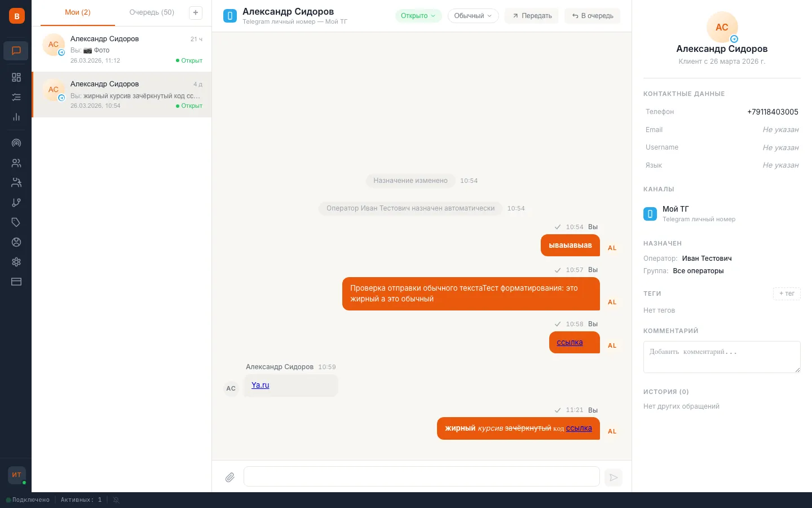The image size is (812, 508).
Task: Focus the message input field
Action: pos(422,476)
